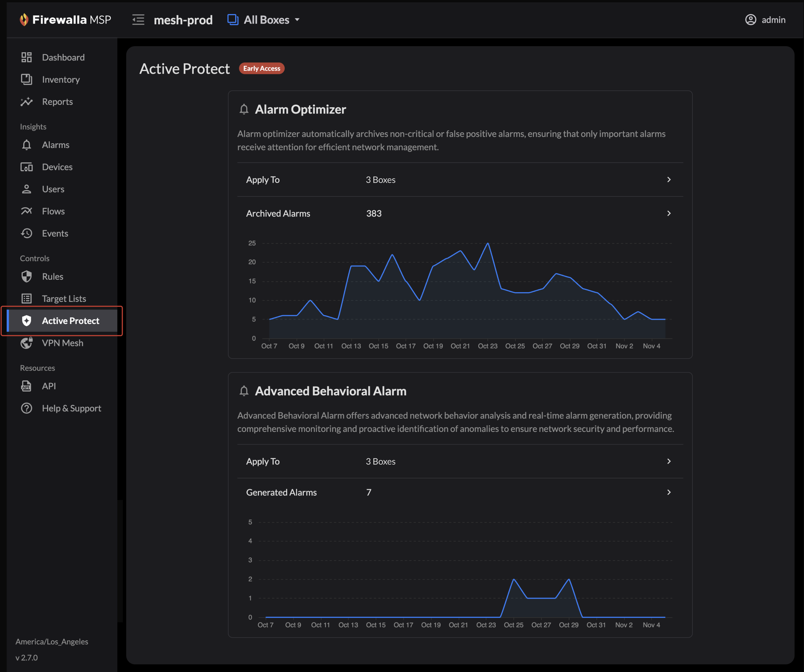Open the Dashboard grid icon
Screen dimensions: 804x672
tap(27, 57)
